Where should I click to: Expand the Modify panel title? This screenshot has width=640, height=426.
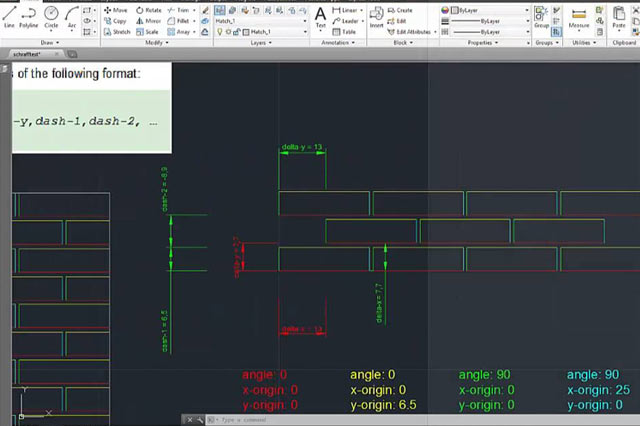[157, 42]
